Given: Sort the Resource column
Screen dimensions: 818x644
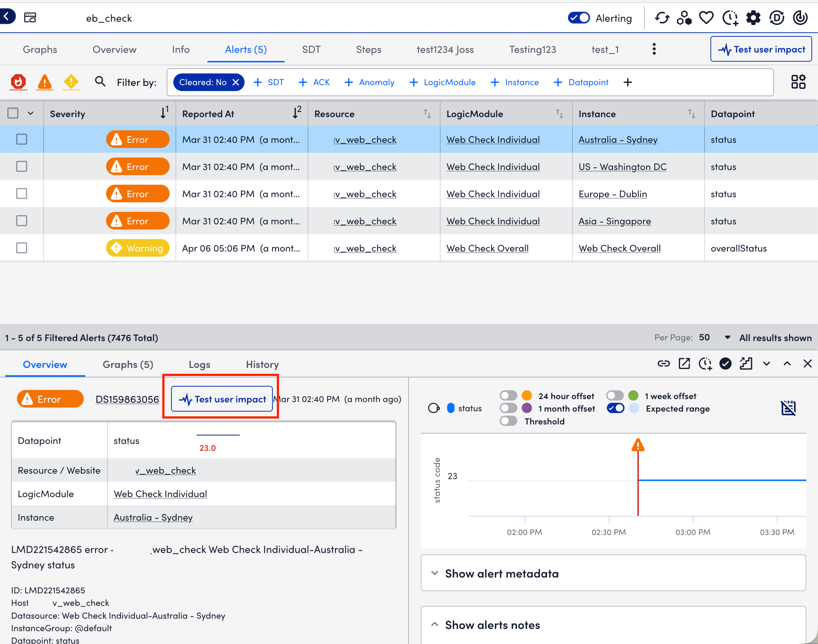Looking at the screenshot, I should pyautogui.click(x=427, y=113).
